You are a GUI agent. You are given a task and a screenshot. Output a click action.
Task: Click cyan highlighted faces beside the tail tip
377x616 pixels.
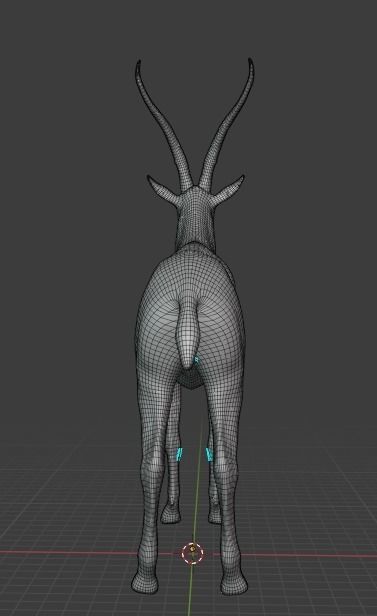click(197, 359)
